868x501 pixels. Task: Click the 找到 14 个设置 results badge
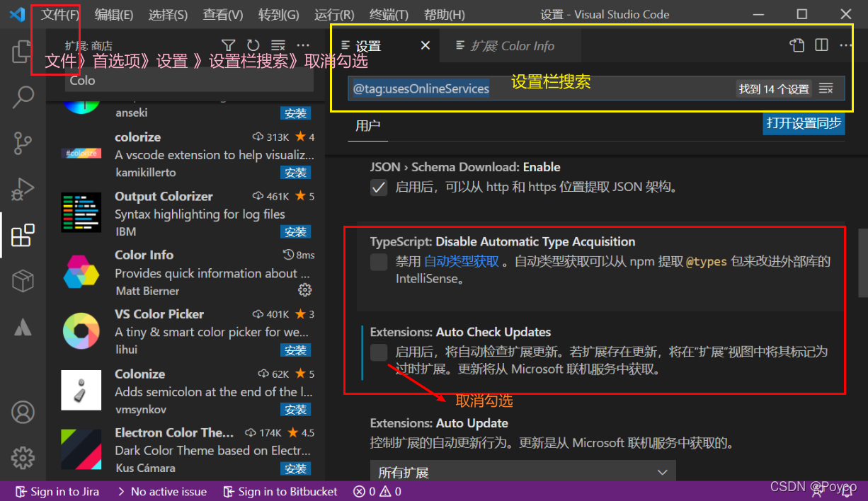pyautogui.click(x=774, y=89)
